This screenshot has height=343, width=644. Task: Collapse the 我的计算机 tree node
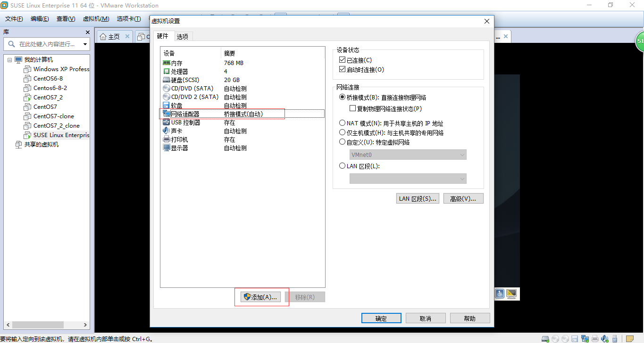pos(9,60)
